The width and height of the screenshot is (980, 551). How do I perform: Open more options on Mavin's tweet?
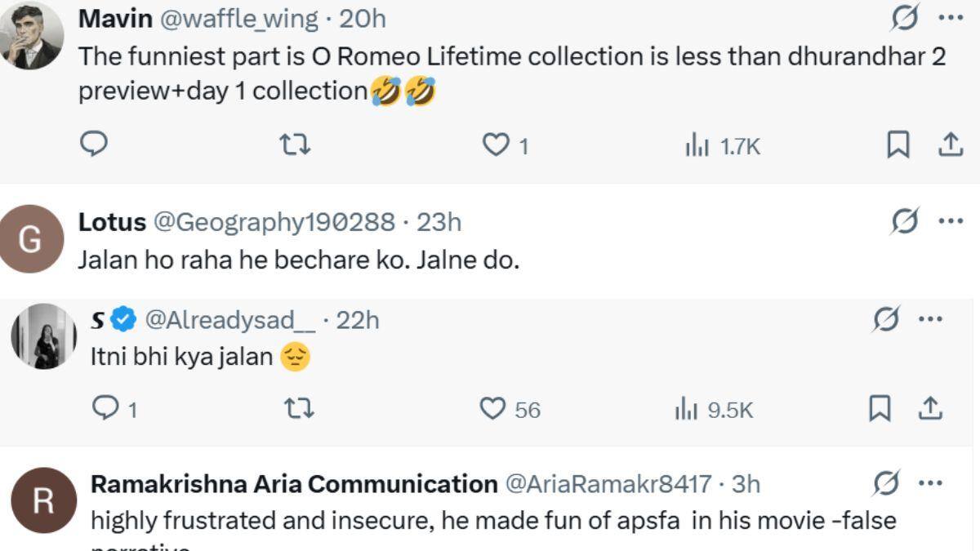(950, 16)
